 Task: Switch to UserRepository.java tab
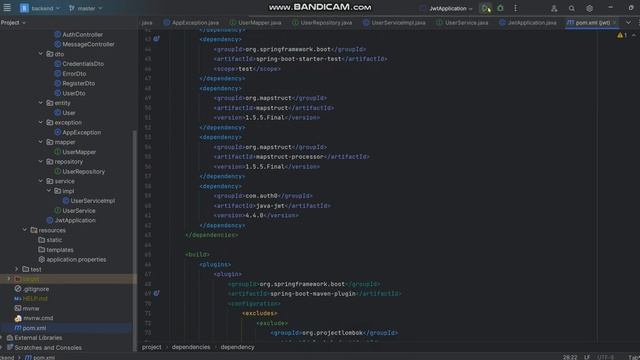point(322,23)
